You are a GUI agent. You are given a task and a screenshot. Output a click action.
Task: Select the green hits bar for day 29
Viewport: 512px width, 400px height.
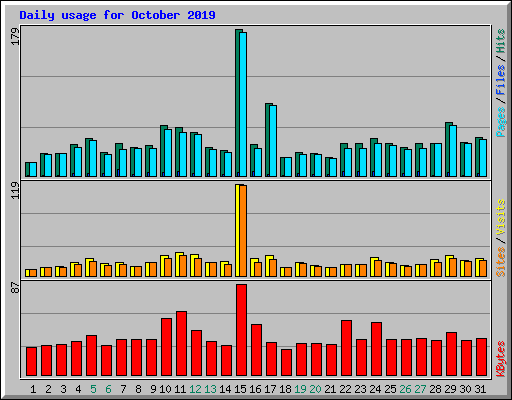[447, 149]
